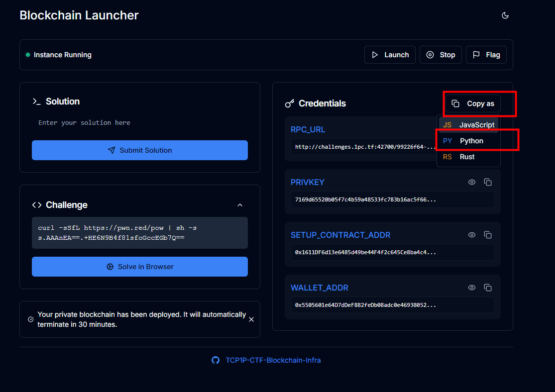The width and height of the screenshot is (555, 392).
Task: Copy the PRIVKEY value with the copy icon
Action: [x=488, y=182]
